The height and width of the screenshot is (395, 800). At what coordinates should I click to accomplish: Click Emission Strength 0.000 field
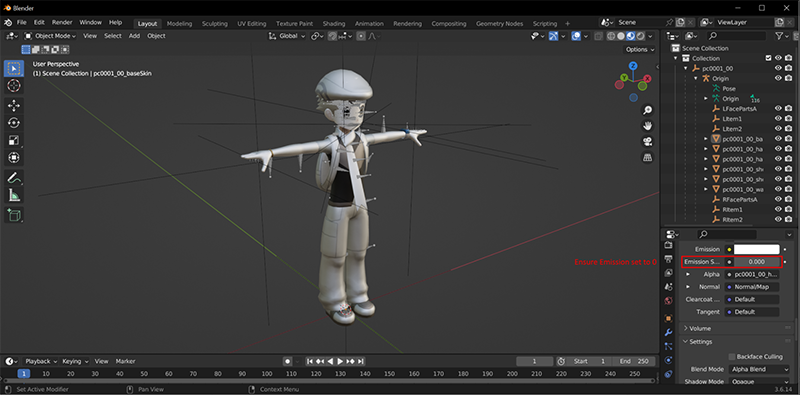[757, 262]
